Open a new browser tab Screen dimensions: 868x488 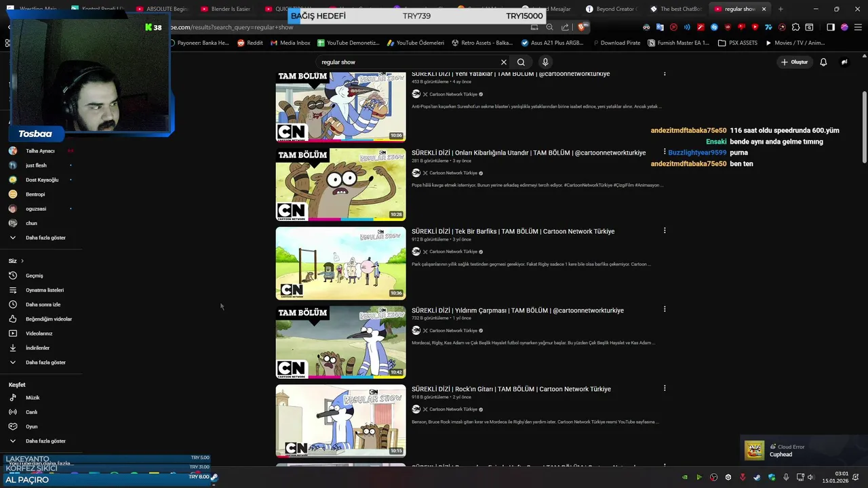[781, 9]
